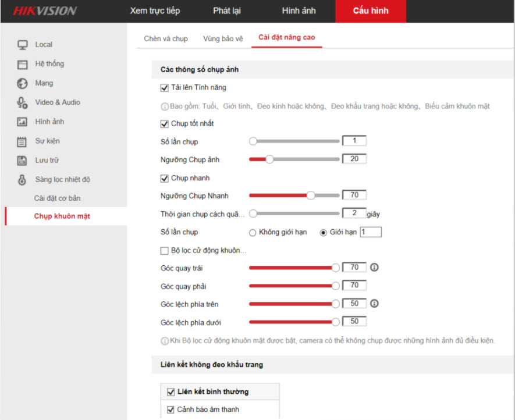This screenshot has height=420, width=515.
Task: Click the Giới hạn count input field
Action: click(x=371, y=233)
